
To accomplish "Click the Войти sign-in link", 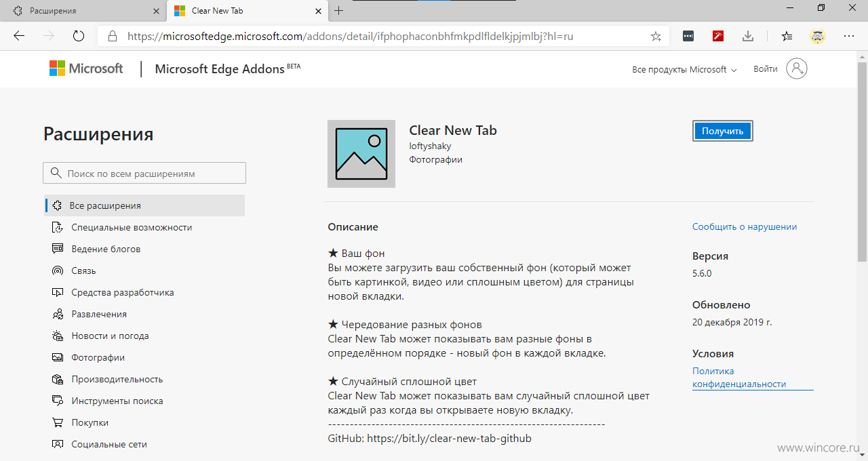I will tap(765, 69).
